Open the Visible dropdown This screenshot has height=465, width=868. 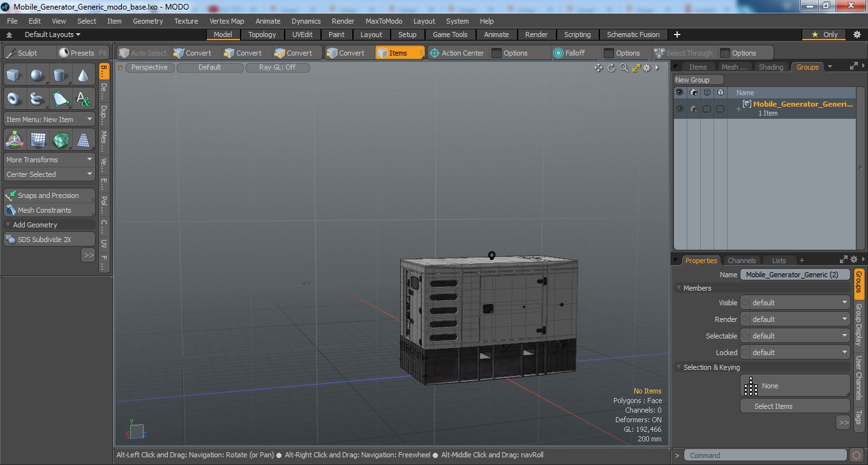pyautogui.click(x=795, y=303)
